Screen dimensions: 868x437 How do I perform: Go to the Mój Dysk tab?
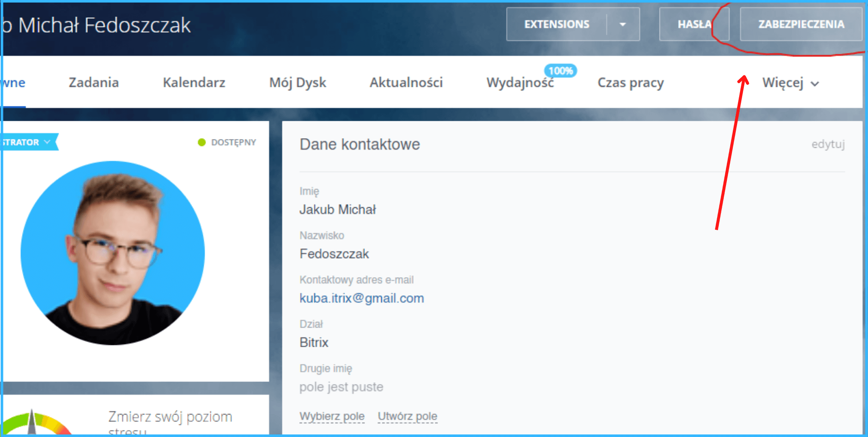[x=298, y=83]
